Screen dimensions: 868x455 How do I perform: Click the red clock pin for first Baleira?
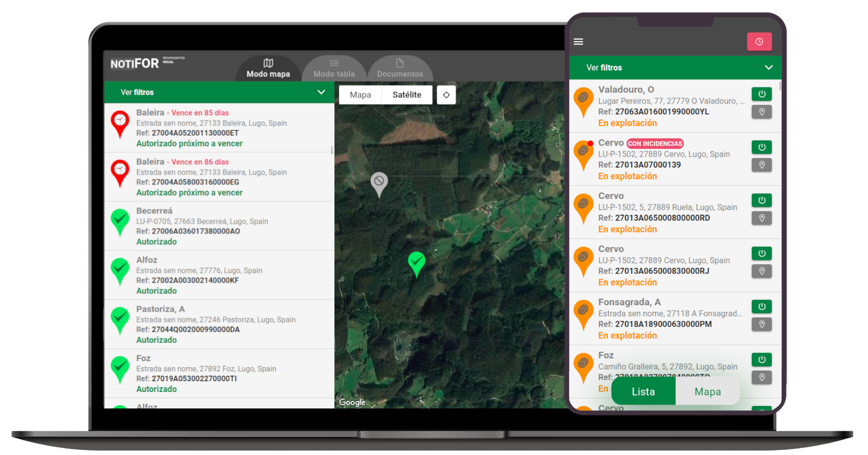point(120,122)
